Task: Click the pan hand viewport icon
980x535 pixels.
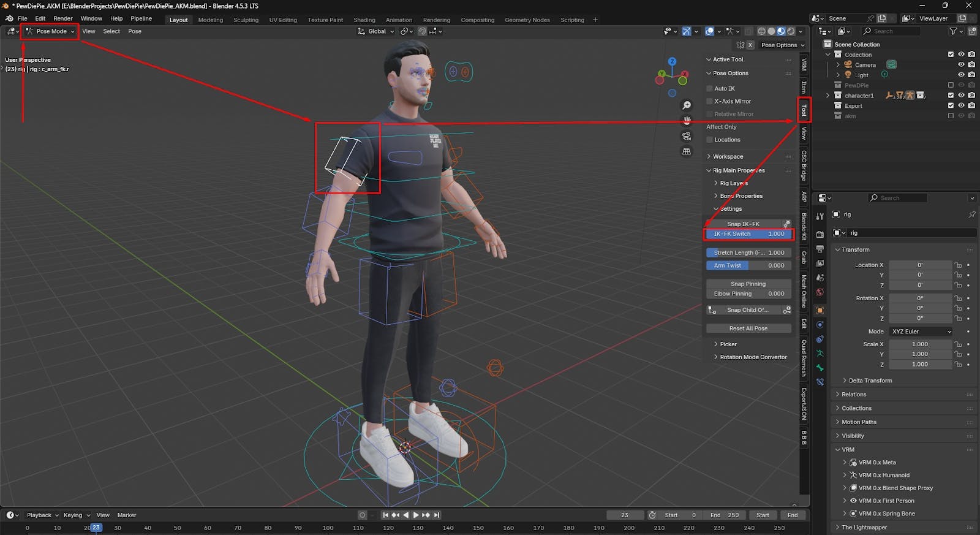Action: point(687,120)
